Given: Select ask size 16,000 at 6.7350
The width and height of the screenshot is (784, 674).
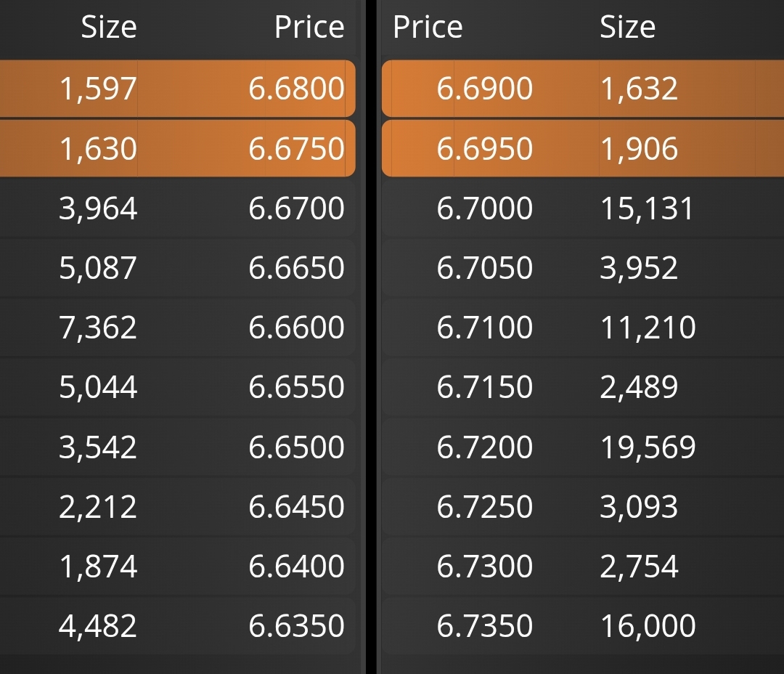Looking at the screenshot, I should point(648,625).
